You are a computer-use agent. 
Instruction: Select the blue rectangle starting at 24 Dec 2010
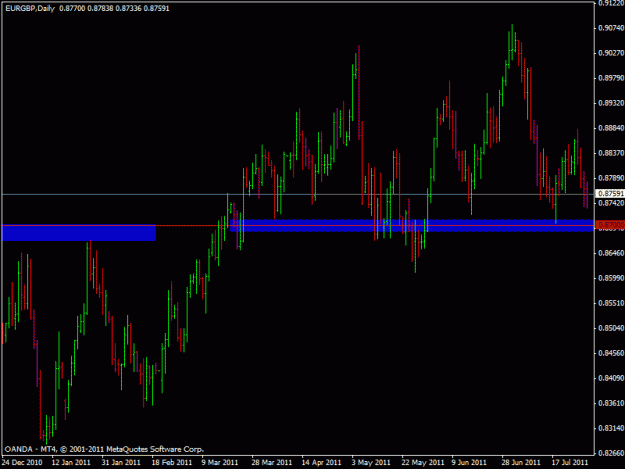(79, 233)
